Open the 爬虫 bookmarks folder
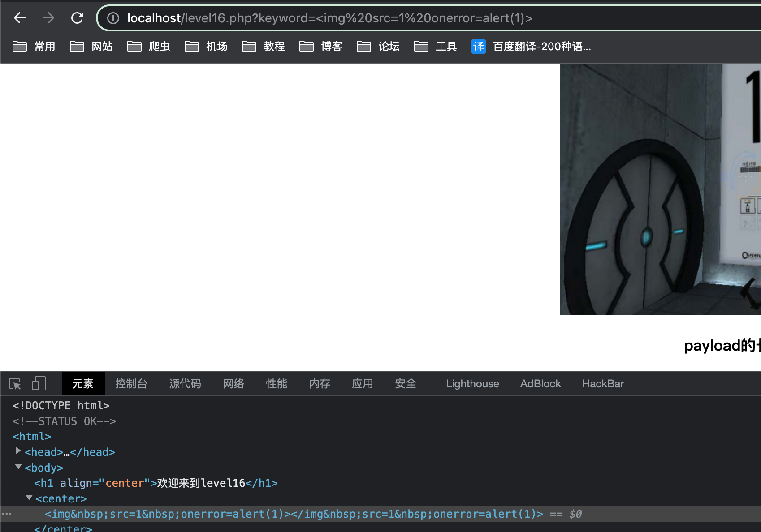The height and width of the screenshot is (532, 761). coord(149,47)
